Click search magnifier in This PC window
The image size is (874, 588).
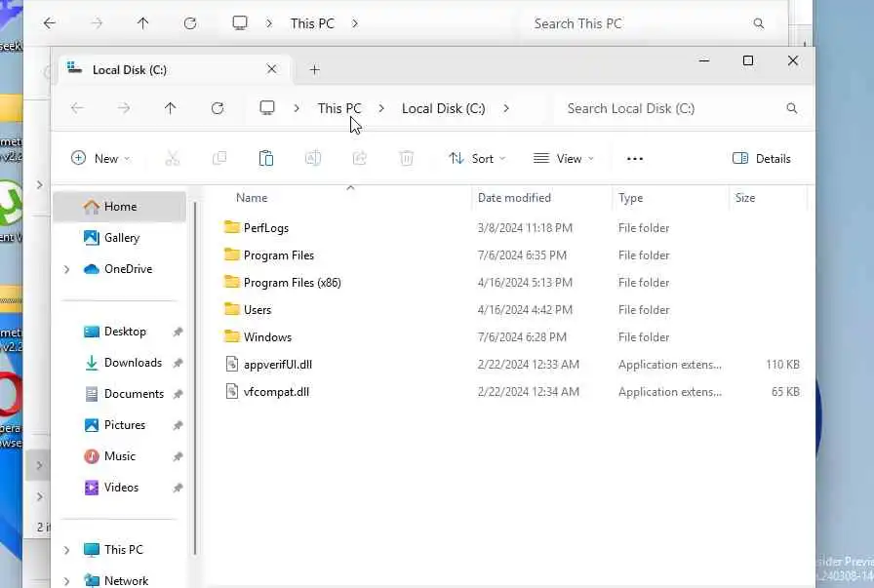759,23
